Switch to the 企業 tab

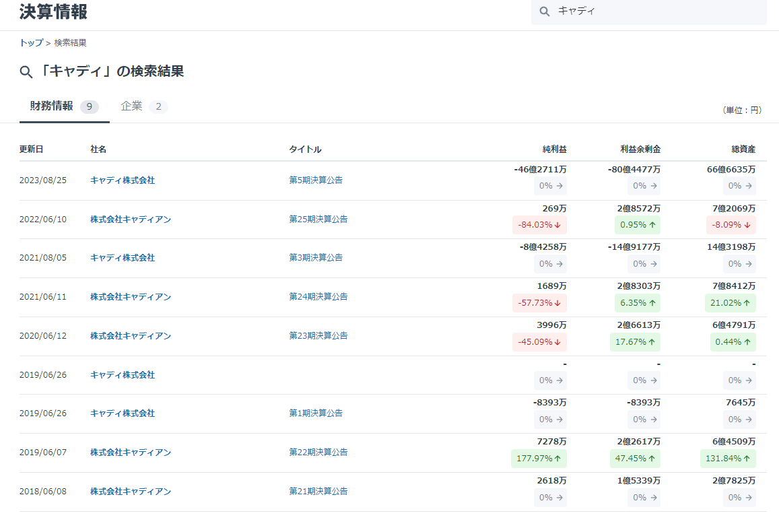[132, 106]
